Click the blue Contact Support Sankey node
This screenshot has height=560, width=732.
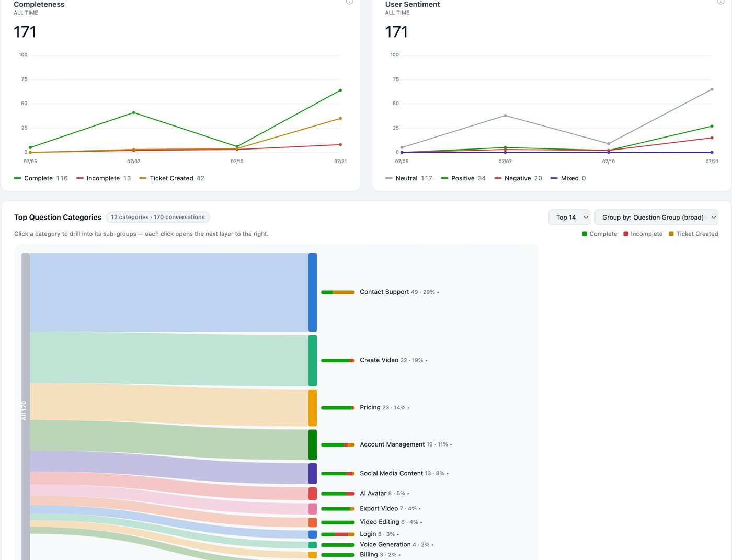click(x=313, y=292)
